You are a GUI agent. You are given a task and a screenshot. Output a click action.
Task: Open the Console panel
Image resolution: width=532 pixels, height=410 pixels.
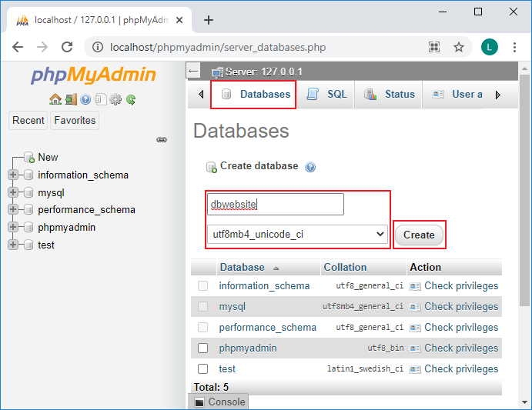(x=218, y=402)
